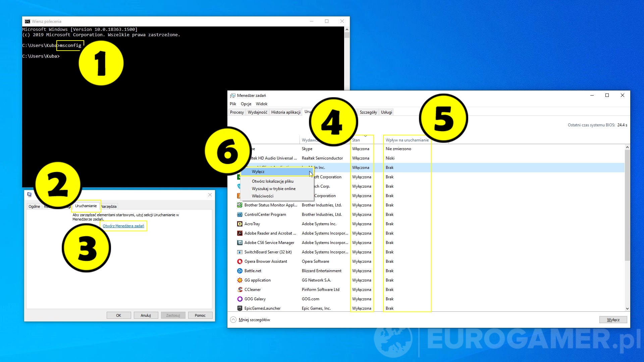Click the ControlCenter Program icon
644x362 pixels.
239,215
